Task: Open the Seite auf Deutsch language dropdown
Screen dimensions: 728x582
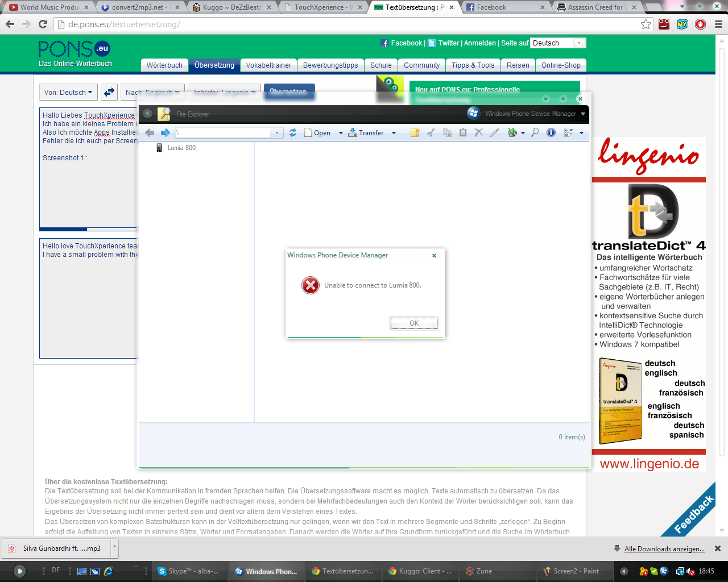Action: (558, 43)
